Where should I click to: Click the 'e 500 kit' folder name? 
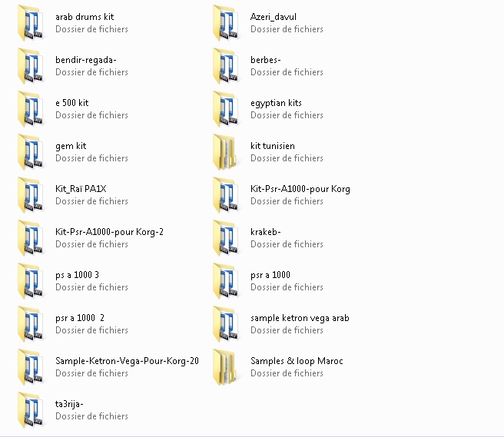tap(71, 103)
